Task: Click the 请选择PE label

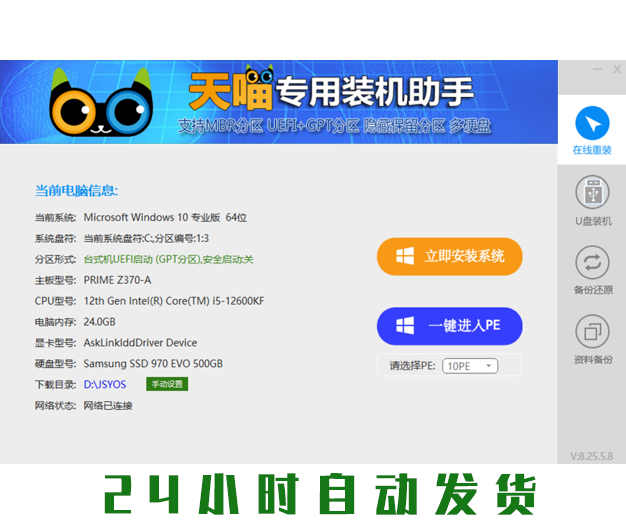Action: pyautogui.click(x=412, y=366)
